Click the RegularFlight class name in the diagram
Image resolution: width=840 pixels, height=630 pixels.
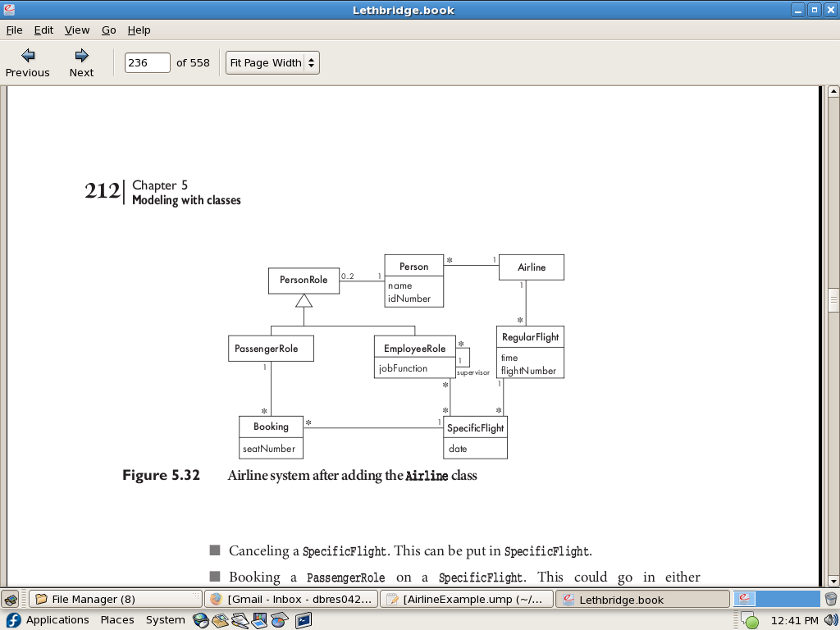[531, 337]
